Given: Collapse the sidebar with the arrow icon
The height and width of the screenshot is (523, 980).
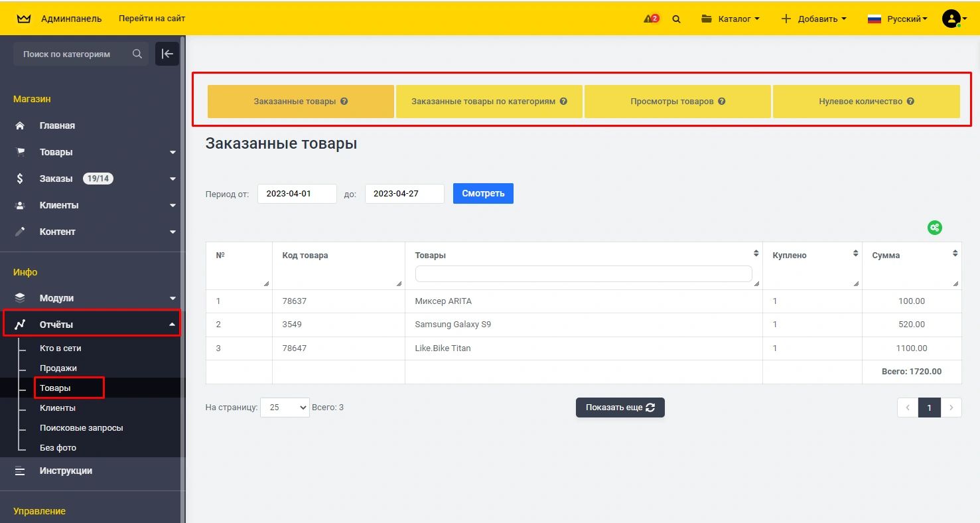Looking at the screenshot, I should coord(167,54).
